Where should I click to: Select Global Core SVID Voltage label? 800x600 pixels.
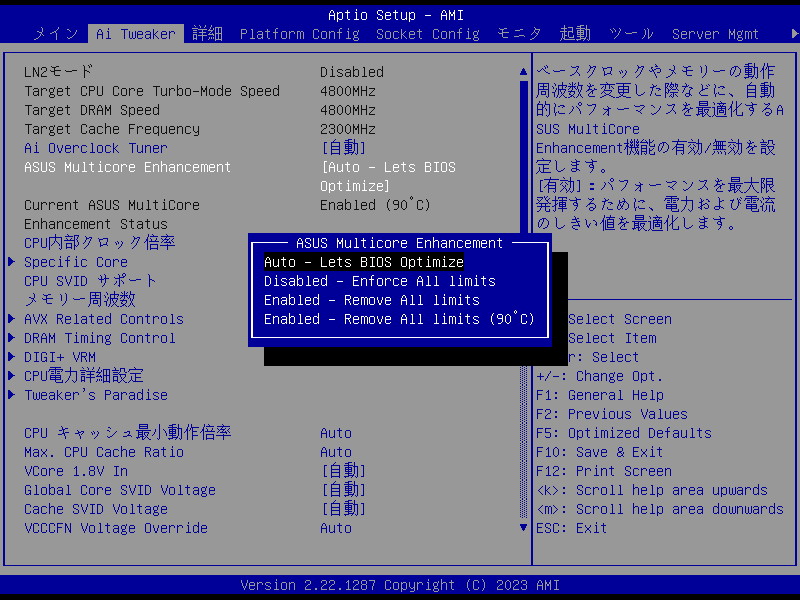[x=119, y=490]
